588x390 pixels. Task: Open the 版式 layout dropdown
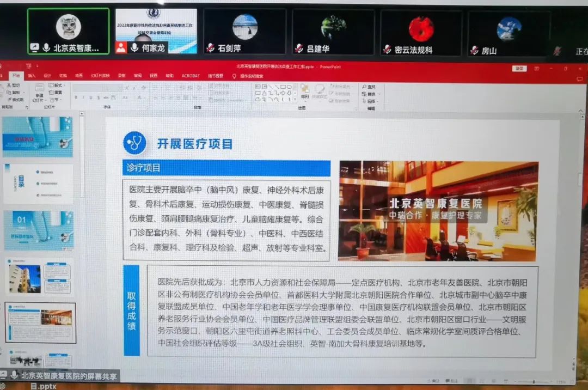(57, 86)
